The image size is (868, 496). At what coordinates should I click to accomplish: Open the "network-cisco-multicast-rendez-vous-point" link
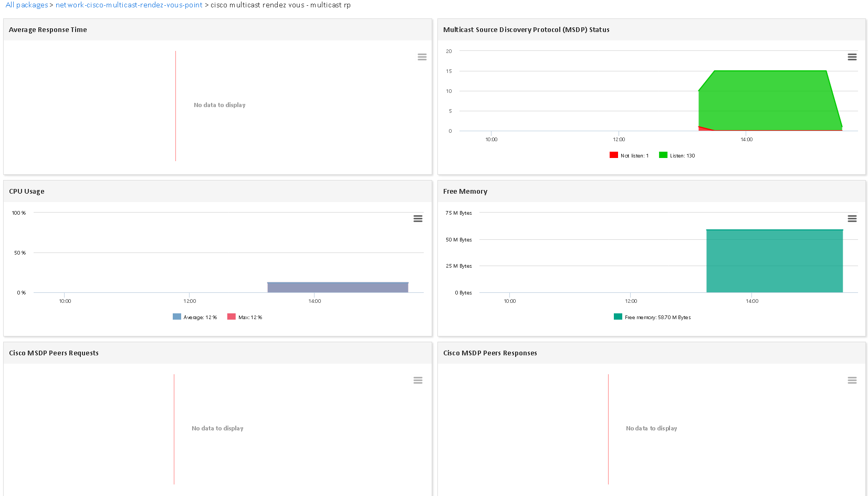pyautogui.click(x=128, y=5)
